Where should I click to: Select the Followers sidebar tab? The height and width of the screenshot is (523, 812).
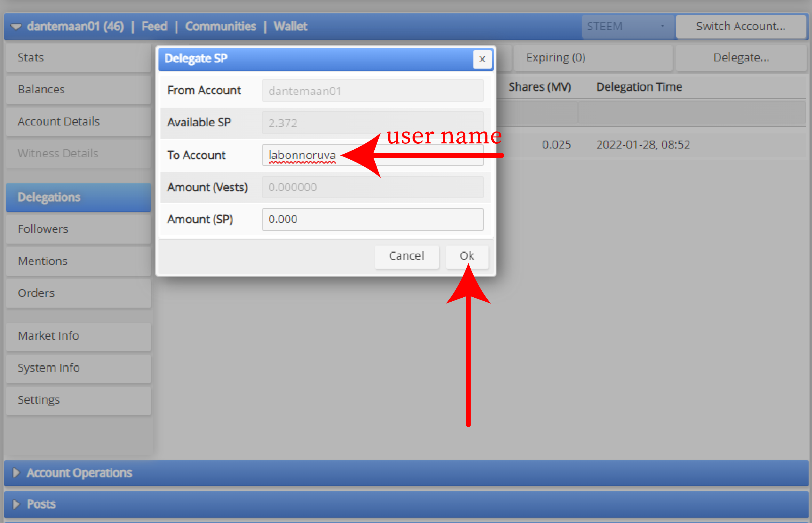pos(79,229)
